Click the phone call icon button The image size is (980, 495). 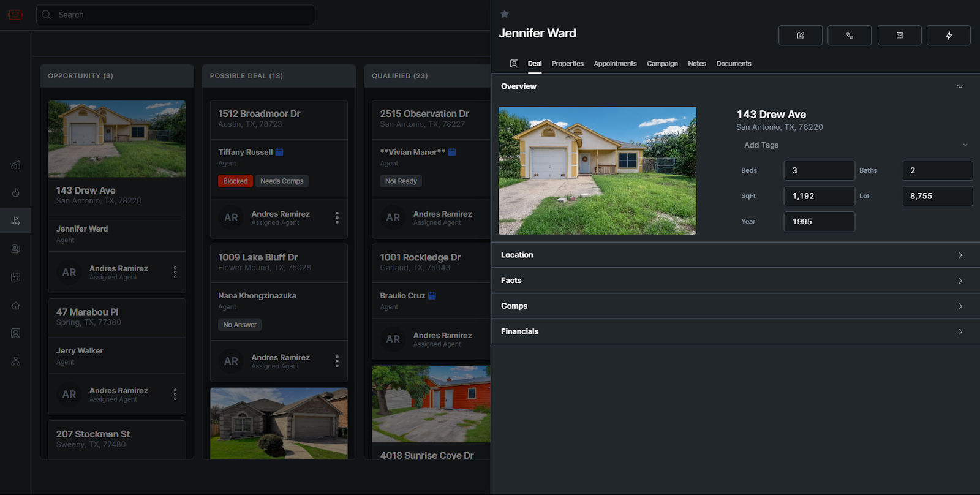pyautogui.click(x=849, y=36)
